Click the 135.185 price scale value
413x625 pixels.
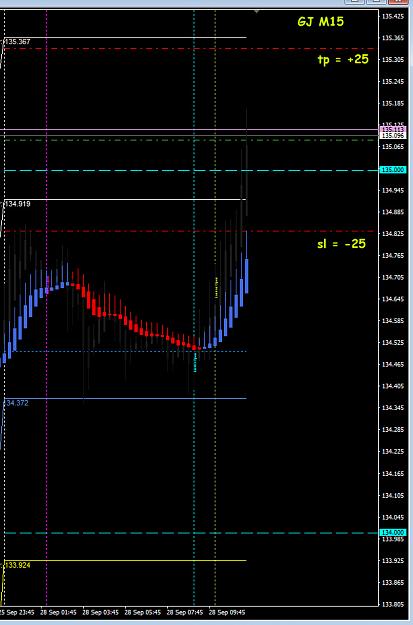(x=393, y=103)
